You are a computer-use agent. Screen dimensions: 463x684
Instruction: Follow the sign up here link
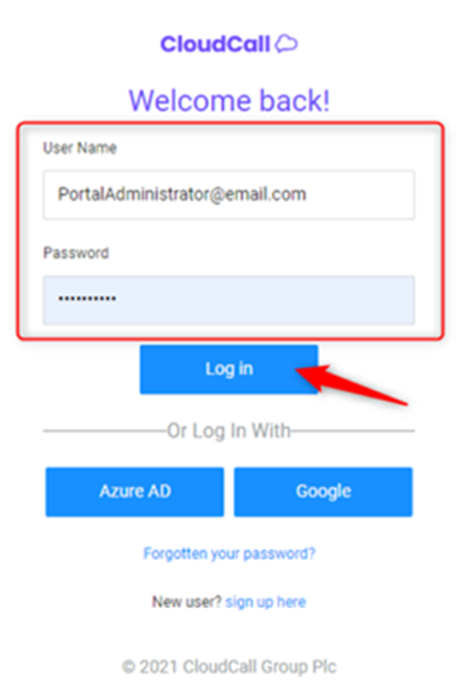coord(265,602)
